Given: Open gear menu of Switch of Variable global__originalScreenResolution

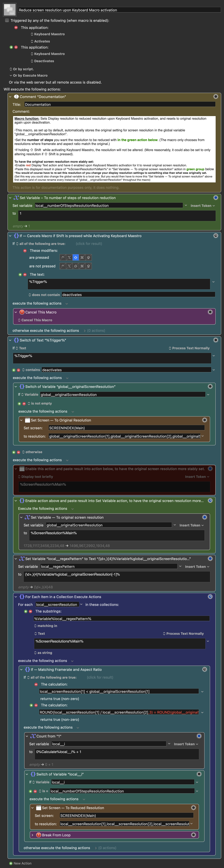Looking at the screenshot, I should click(x=210, y=387).
